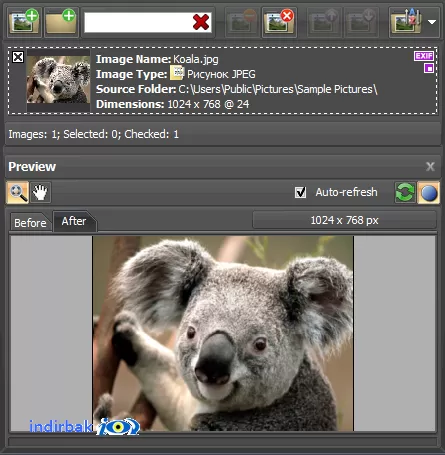Move image up in the list
The height and width of the screenshot is (455, 445).
[x=324, y=22]
